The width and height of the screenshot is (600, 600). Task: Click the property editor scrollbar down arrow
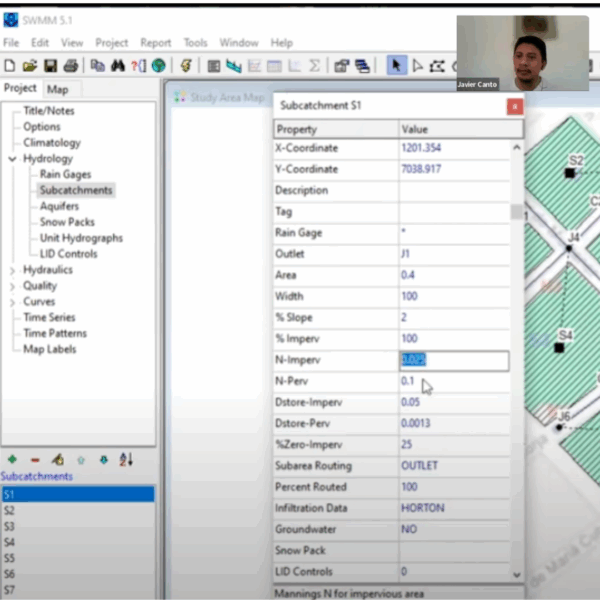point(517,574)
